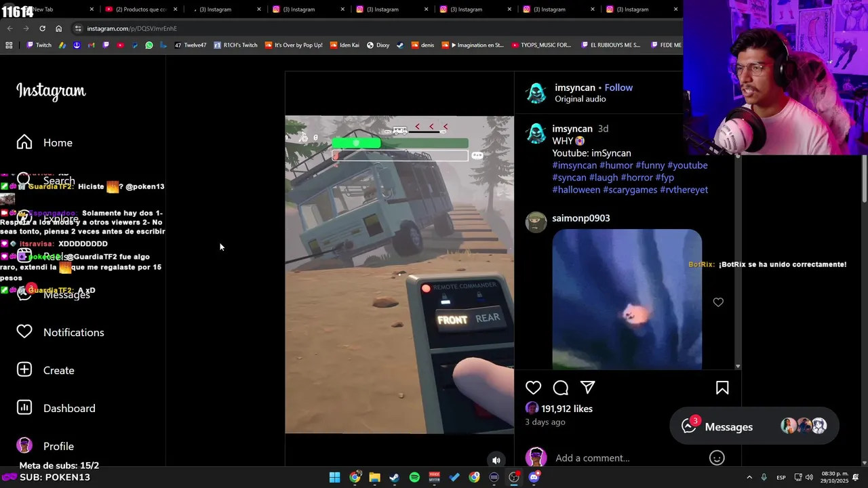Open the comment bubble icon
Viewport: 868px width, 488px height.
click(x=560, y=388)
